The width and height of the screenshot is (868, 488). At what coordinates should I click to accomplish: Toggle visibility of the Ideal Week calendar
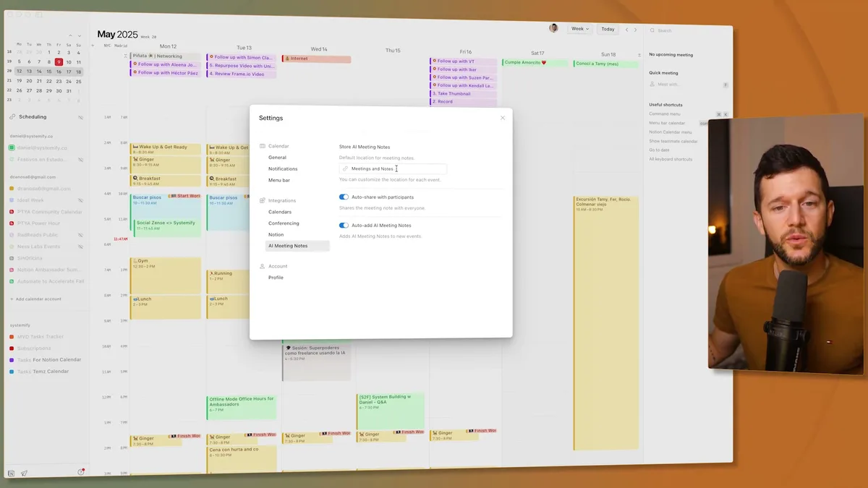[x=80, y=200]
